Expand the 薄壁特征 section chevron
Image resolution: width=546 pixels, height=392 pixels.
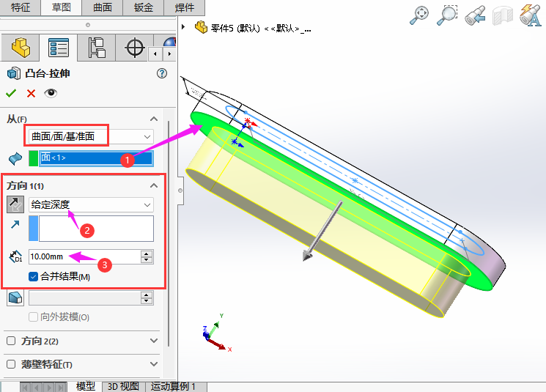[x=154, y=364]
